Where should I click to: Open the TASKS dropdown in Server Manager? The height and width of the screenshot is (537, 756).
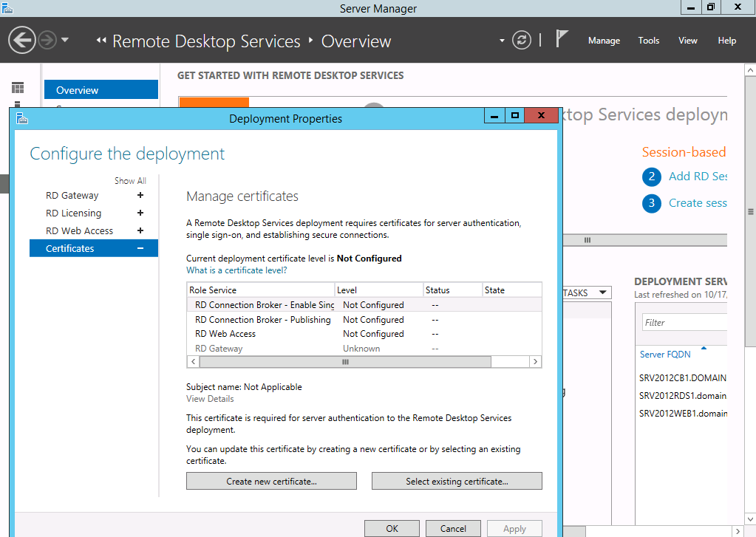(587, 293)
